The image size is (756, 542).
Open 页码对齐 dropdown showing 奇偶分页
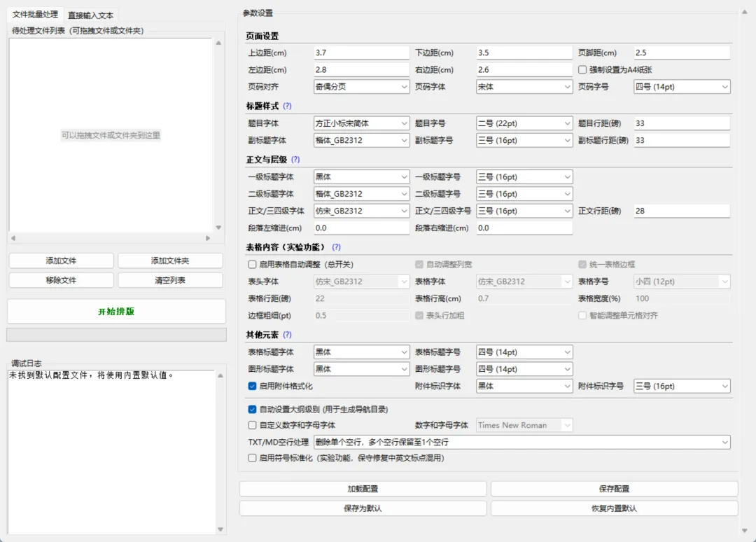click(x=362, y=87)
